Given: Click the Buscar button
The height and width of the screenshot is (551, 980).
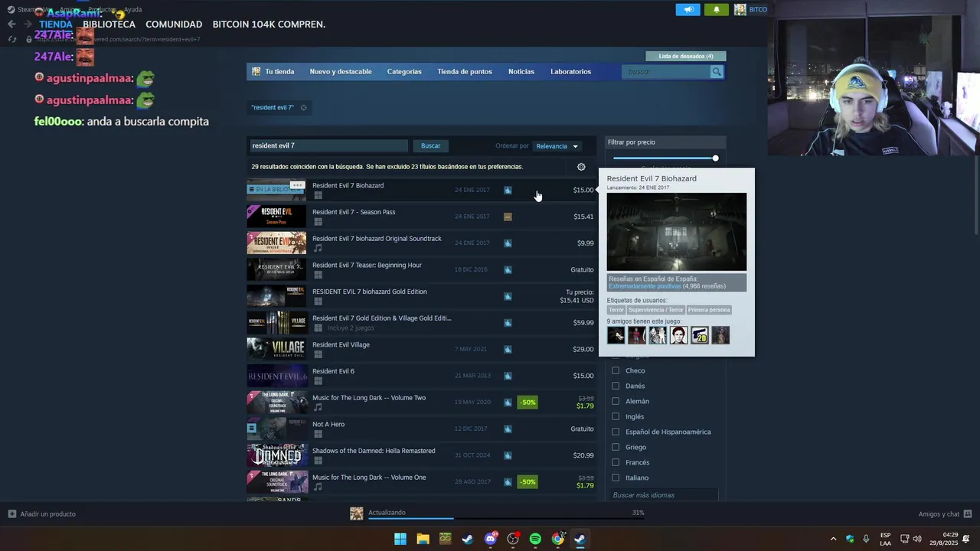Looking at the screenshot, I should (x=430, y=145).
